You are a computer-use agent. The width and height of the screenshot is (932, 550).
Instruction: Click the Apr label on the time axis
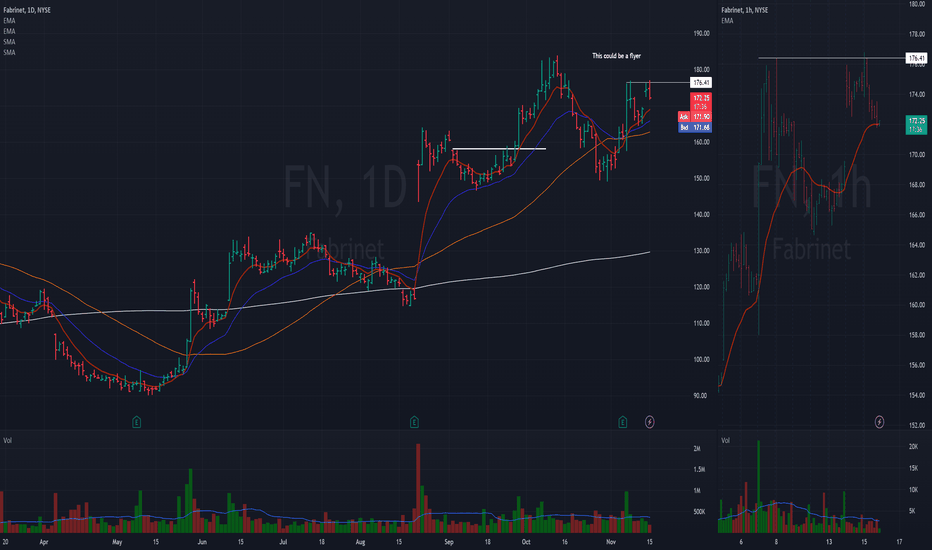pos(43,542)
